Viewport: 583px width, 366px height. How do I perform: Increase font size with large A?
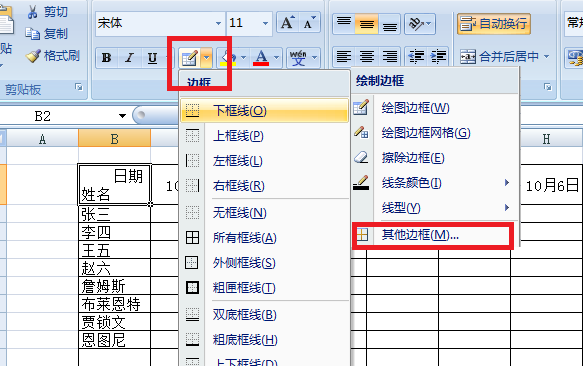(x=288, y=23)
